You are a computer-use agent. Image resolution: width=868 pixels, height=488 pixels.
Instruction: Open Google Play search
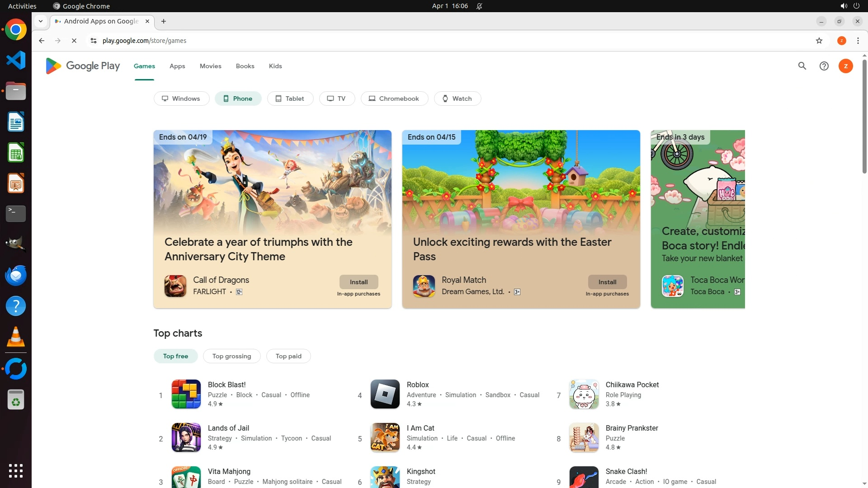click(x=802, y=66)
